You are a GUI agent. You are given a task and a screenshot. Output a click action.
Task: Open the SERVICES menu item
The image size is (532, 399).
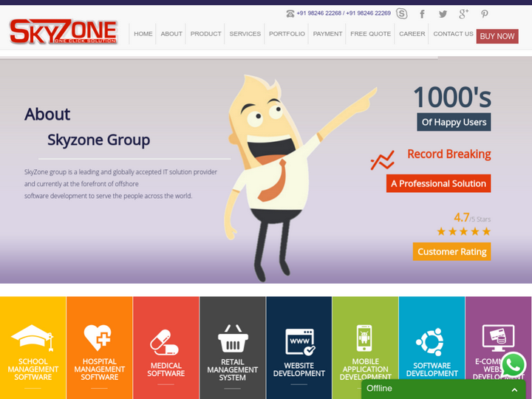pos(245,34)
